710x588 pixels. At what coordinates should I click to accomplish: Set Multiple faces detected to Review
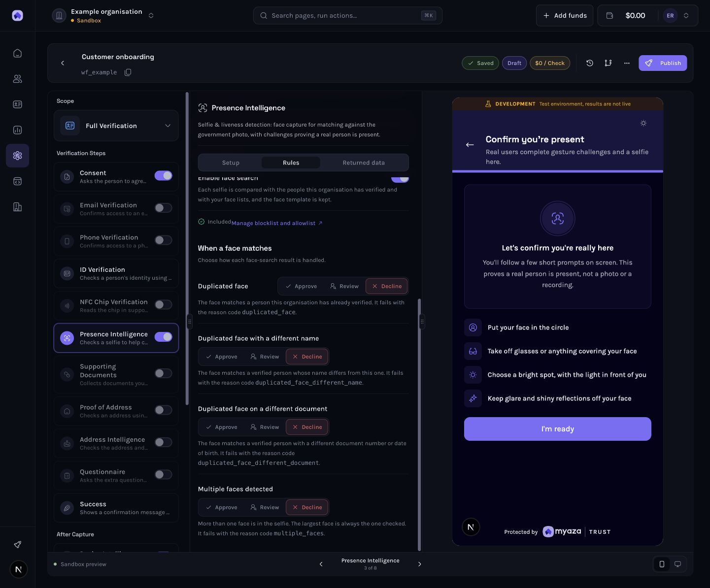pyautogui.click(x=265, y=507)
